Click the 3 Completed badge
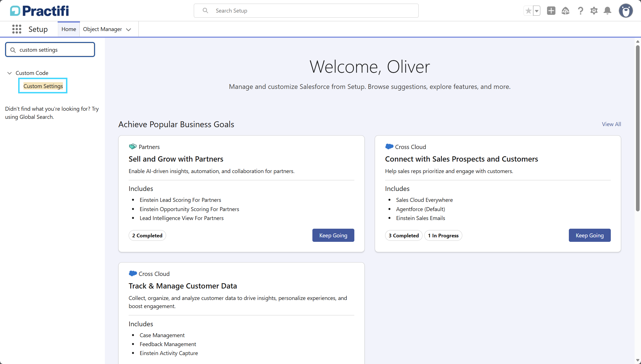The height and width of the screenshot is (364, 641). [x=404, y=235]
